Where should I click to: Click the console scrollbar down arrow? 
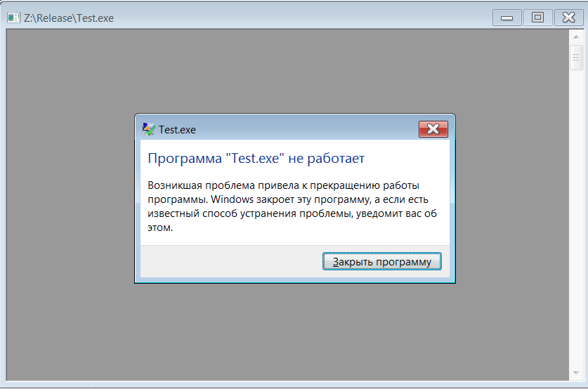576,373
